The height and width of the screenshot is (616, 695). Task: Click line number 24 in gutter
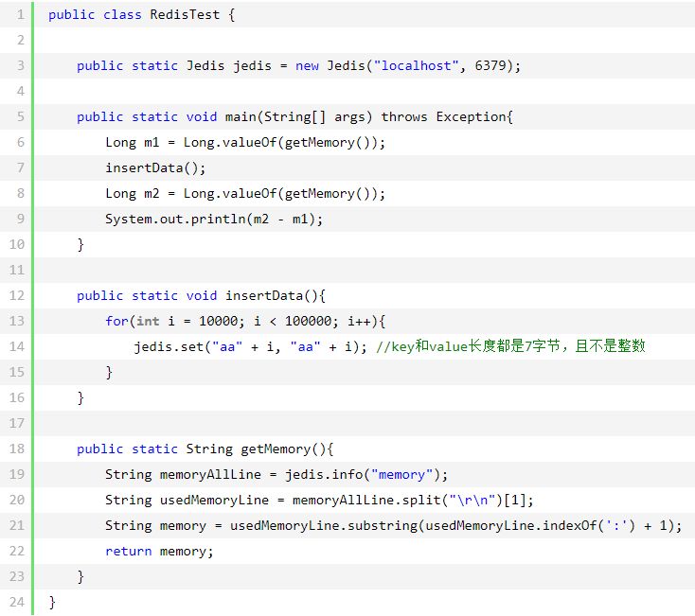[x=17, y=602]
